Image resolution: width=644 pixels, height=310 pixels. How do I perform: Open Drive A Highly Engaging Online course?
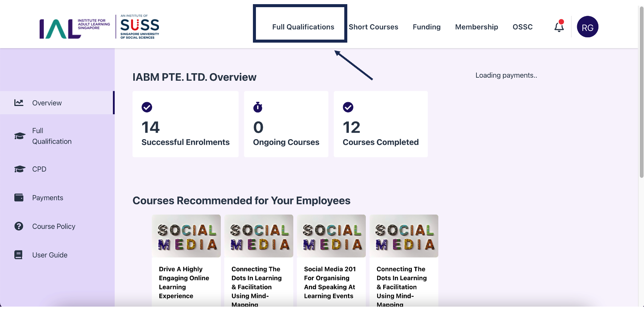[186, 260]
